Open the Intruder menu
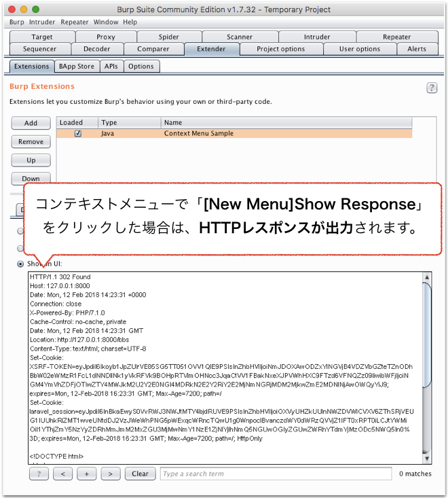This screenshot has width=448, height=498. [42, 22]
